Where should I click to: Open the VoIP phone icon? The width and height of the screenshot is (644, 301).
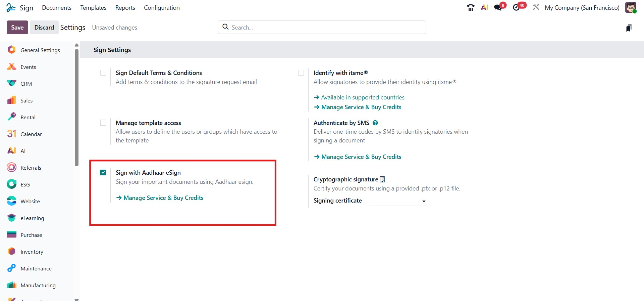[471, 8]
